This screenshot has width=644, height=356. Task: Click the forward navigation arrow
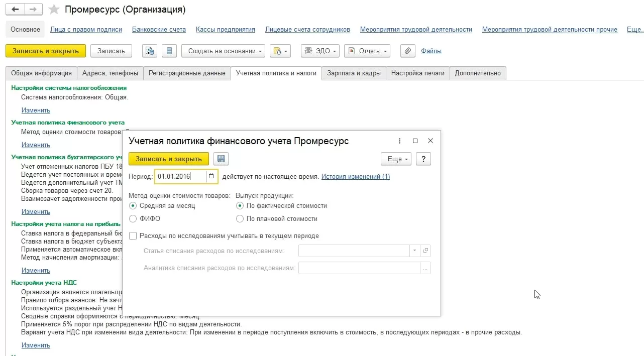point(33,10)
